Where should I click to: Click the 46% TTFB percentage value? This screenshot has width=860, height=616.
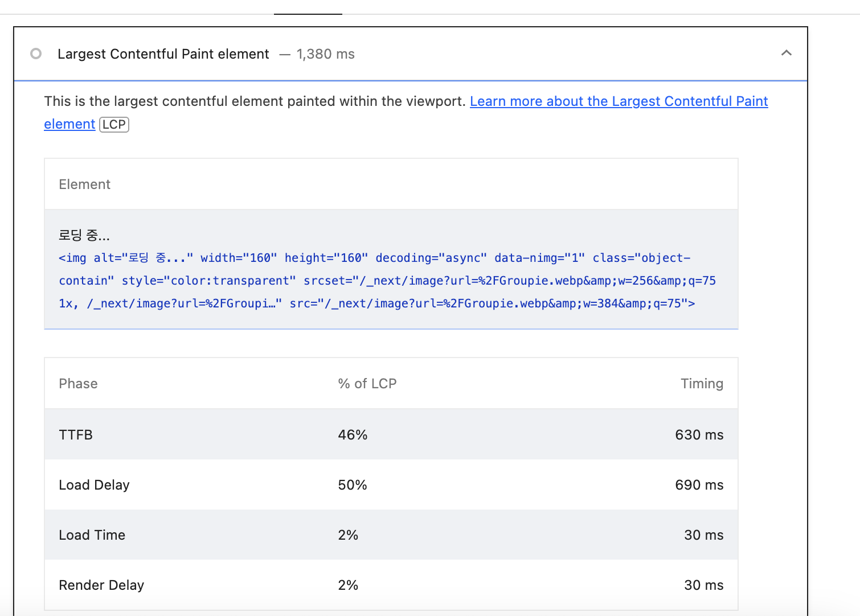point(353,435)
